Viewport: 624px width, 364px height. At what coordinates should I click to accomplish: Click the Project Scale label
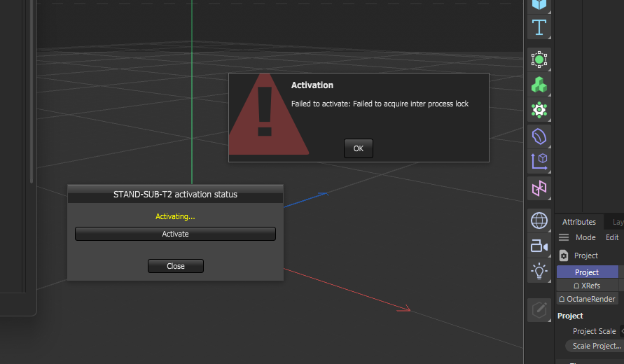(x=594, y=331)
